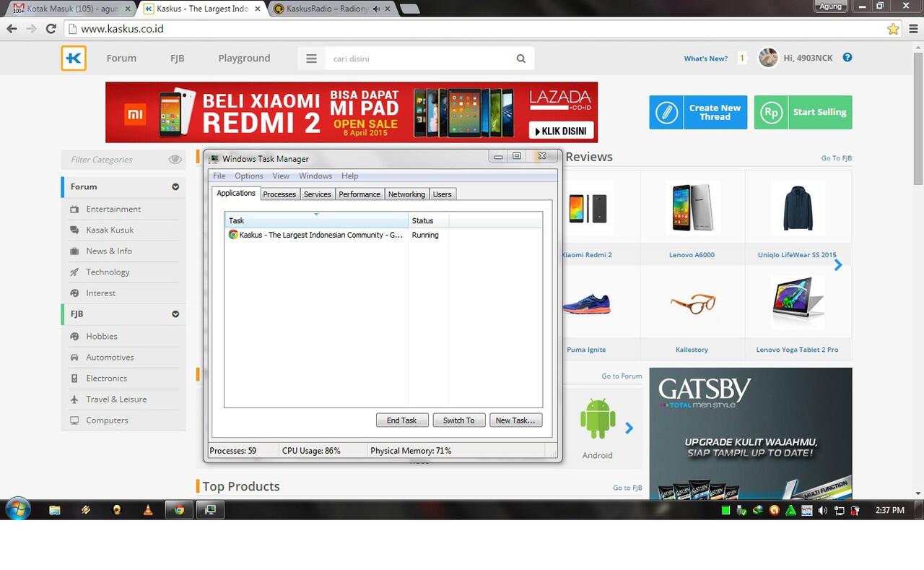This screenshot has width=924, height=570.
Task: Click the user avatar picture
Action: (x=768, y=58)
